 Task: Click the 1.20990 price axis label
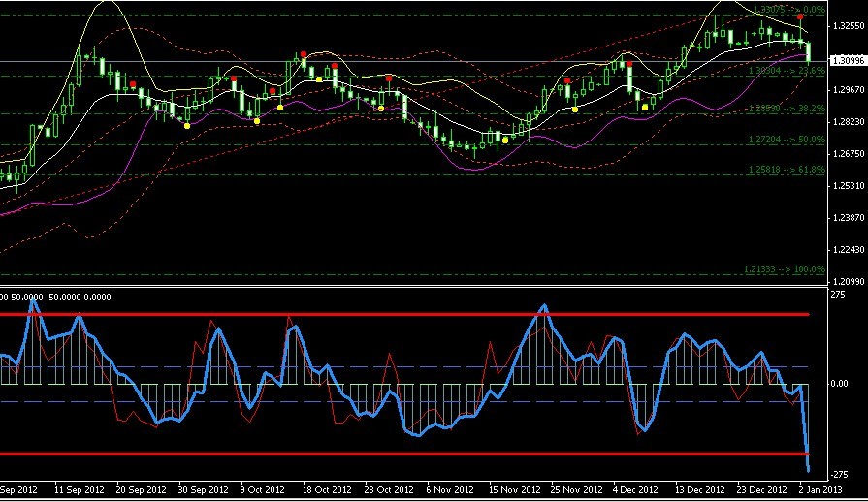click(848, 281)
